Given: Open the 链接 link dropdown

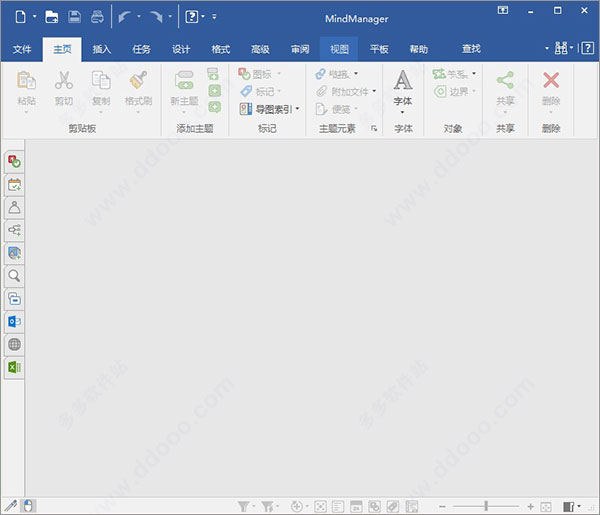Looking at the screenshot, I should coord(356,73).
